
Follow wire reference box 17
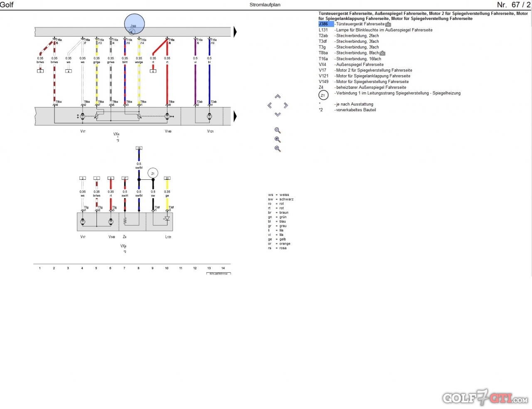click(125, 178)
